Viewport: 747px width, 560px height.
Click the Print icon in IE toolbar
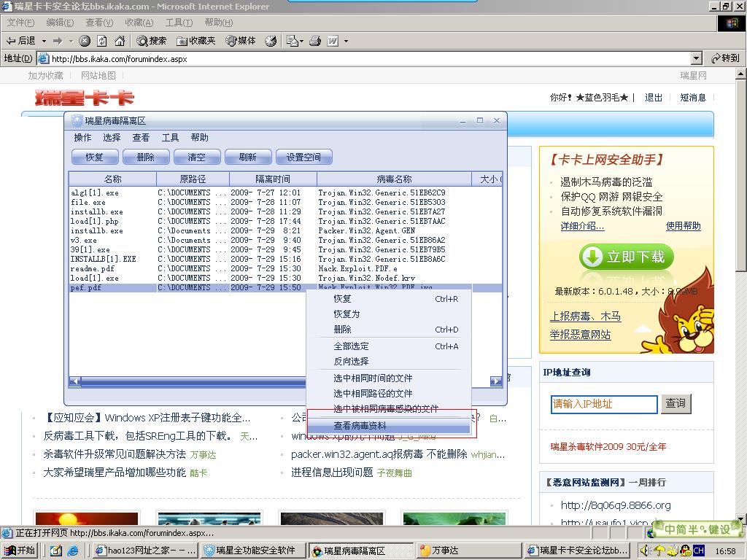coord(315,41)
